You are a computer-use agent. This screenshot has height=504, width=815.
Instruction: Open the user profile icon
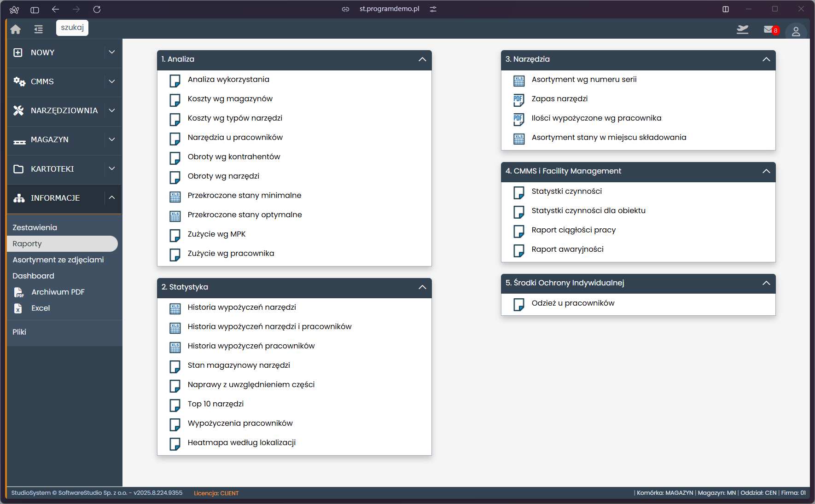[796, 31]
